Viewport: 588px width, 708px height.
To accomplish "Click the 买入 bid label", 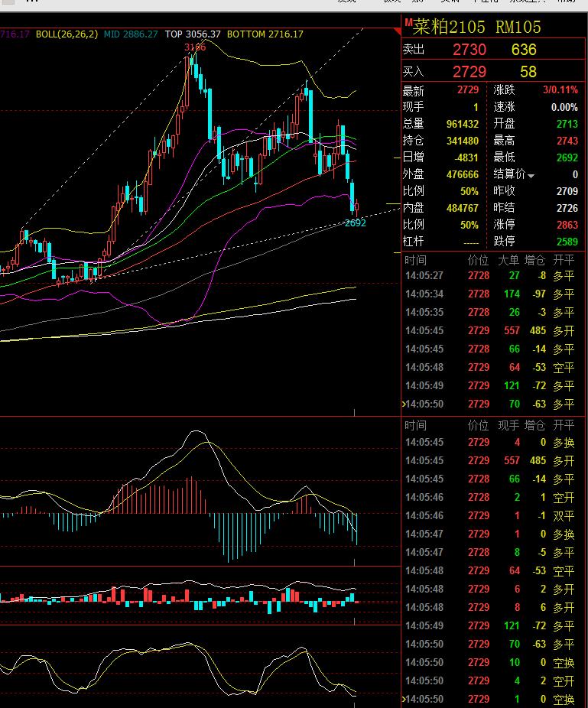I will click(413, 71).
